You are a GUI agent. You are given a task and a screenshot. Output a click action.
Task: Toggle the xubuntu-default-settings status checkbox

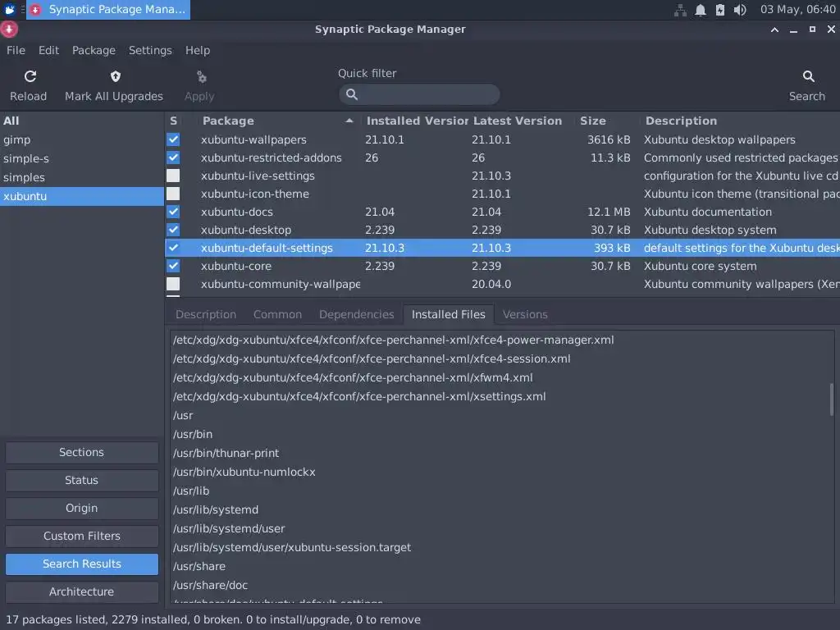tap(173, 248)
